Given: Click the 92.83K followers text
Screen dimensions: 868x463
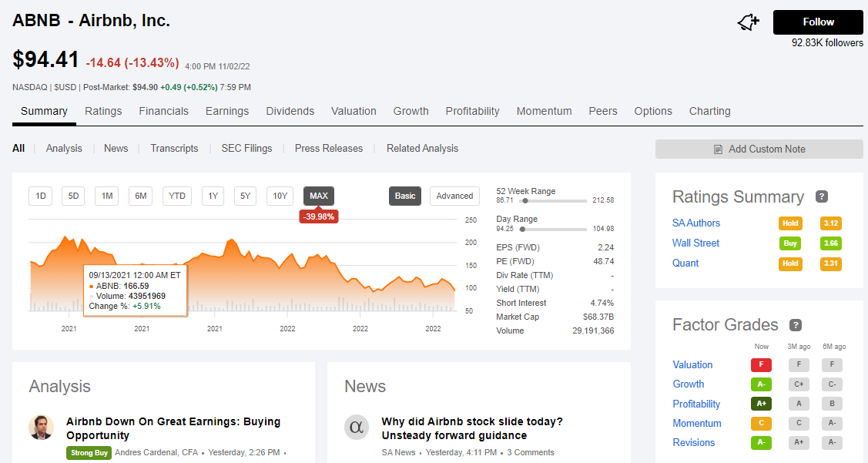Looking at the screenshot, I should pos(827,43).
